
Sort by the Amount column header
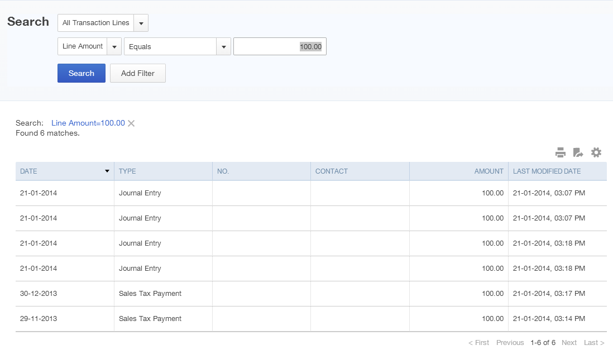pyautogui.click(x=489, y=171)
